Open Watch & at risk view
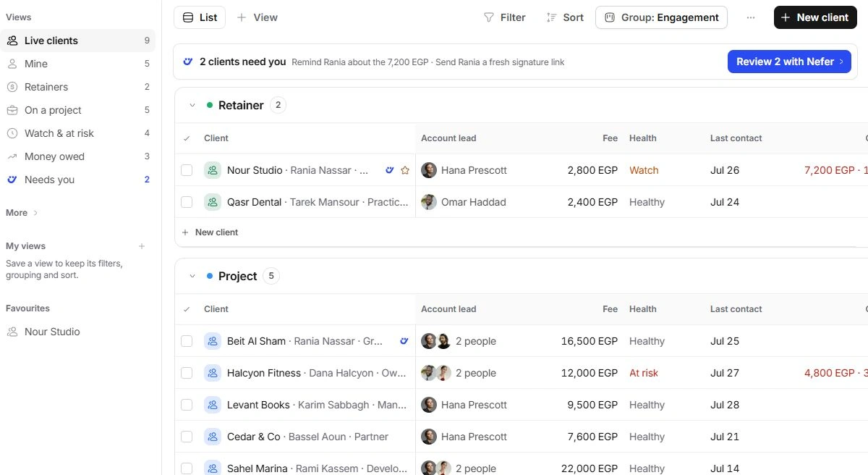 (77, 133)
